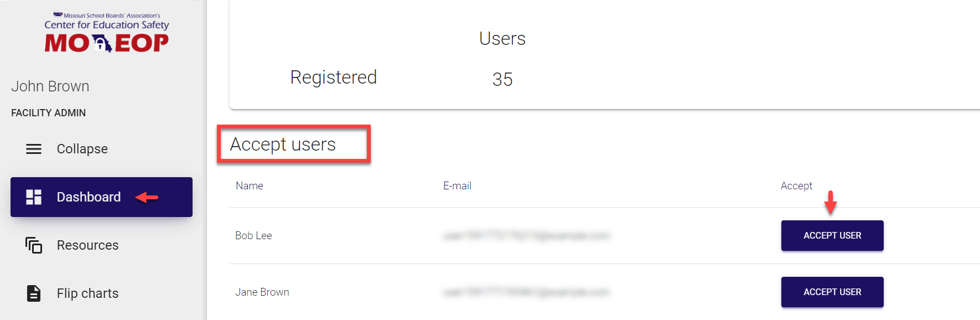
Task: Click Bob Lee's blurred email address
Action: (x=526, y=236)
